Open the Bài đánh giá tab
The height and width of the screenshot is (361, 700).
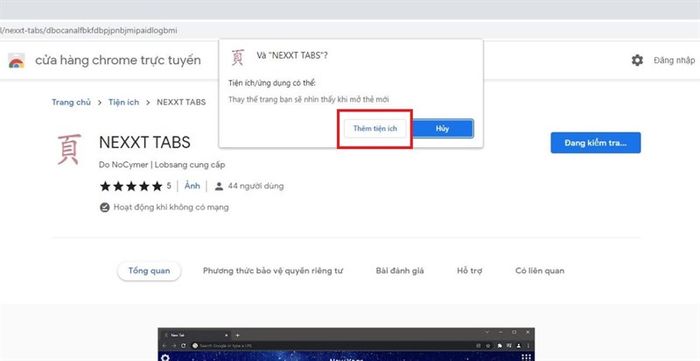tap(400, 271)
